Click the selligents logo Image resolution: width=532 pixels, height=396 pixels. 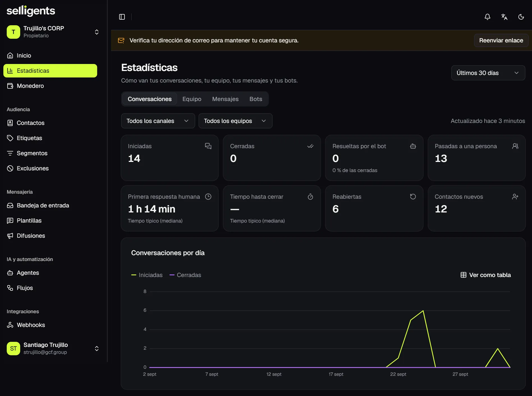pyautogui.click(x=31, y=11)
